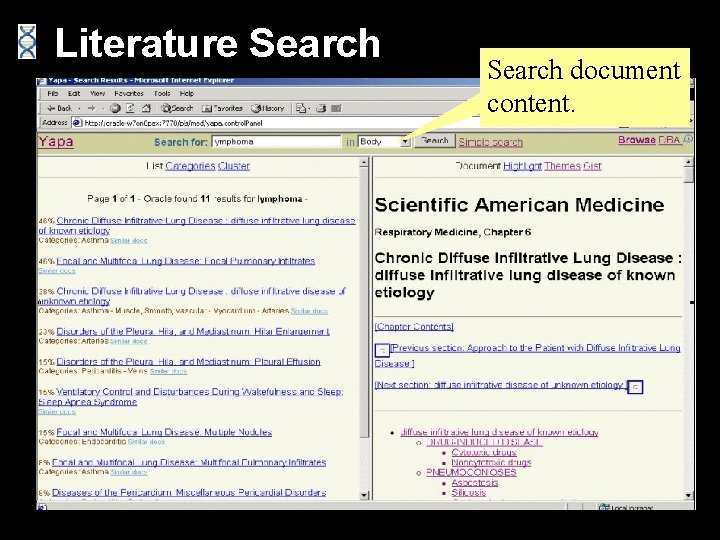The image size is (720, 540).
Task: Click the address bar URL field
Action: [x=276, y=123]
